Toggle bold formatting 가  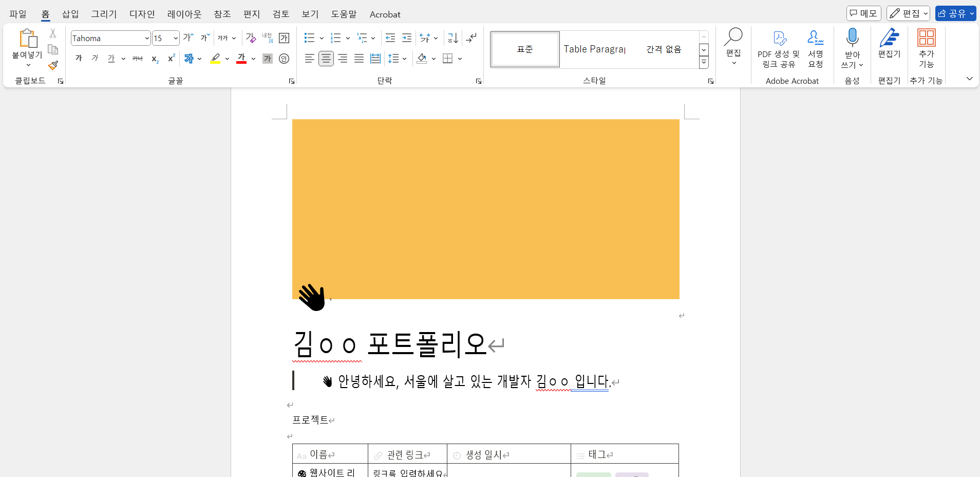(79, 59)
